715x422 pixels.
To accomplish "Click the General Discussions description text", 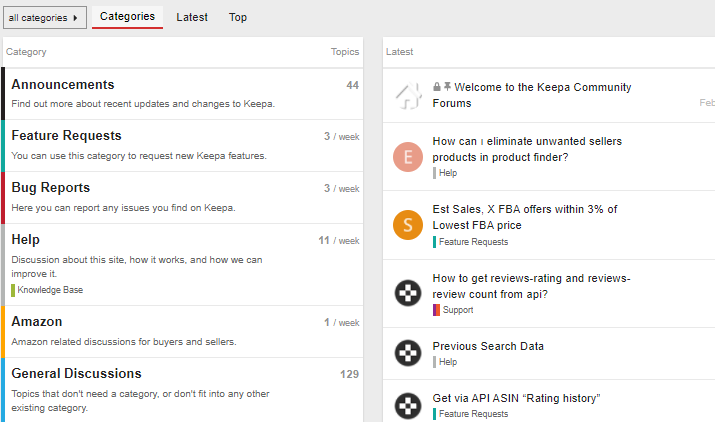I will (140, 401).
